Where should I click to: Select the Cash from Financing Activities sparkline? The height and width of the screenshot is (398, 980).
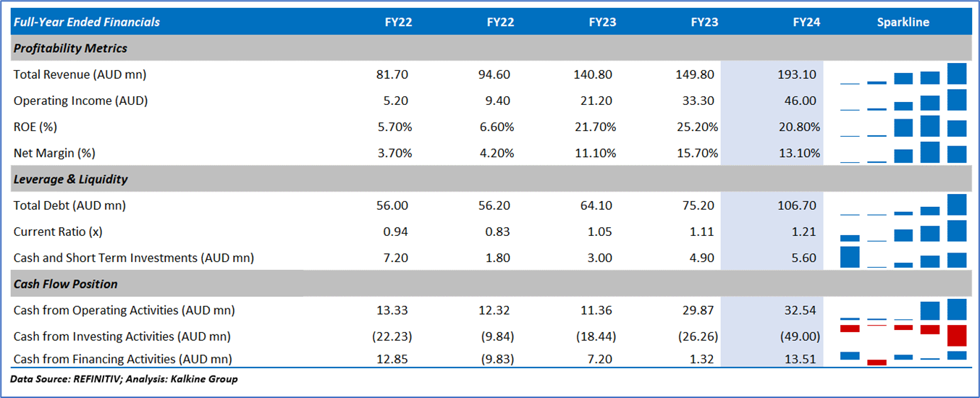pyautogui.click(x=903, y=358)
